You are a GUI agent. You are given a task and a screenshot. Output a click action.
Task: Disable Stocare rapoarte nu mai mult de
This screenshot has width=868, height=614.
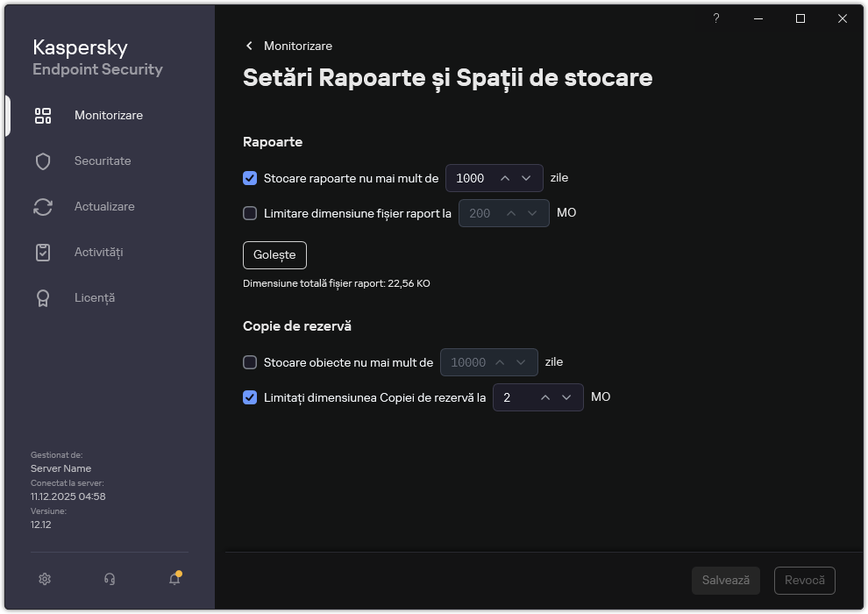coord(250,178)
